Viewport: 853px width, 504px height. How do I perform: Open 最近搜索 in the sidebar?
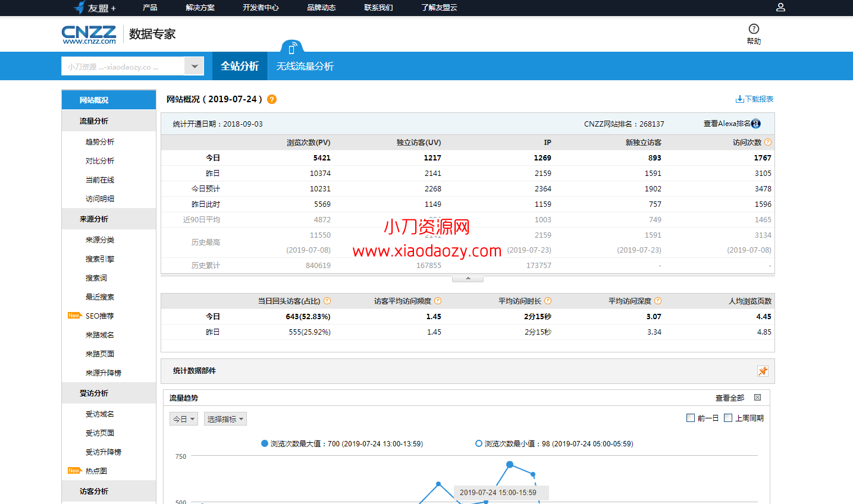coord(100,297)
